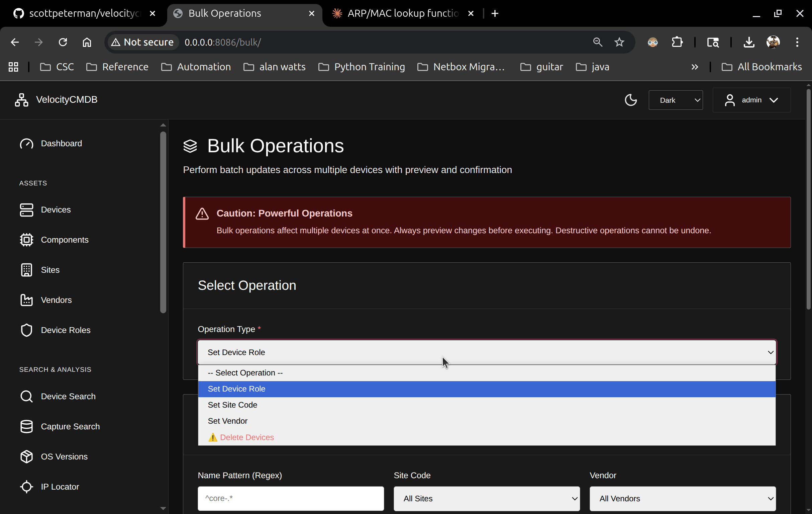
Task: Open the Device Roles shield icon
Action: (26, 330)
